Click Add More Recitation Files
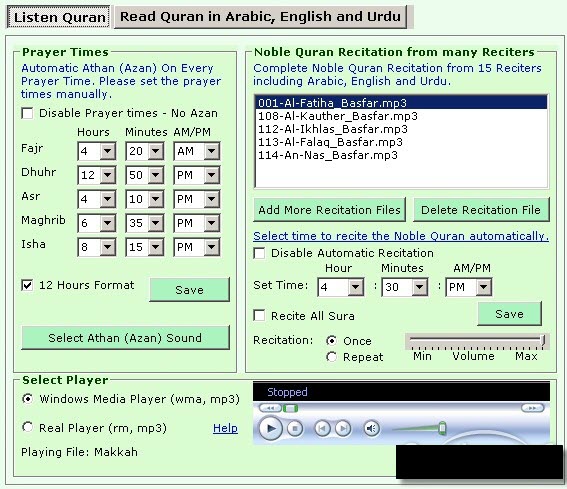 (329, 210)
